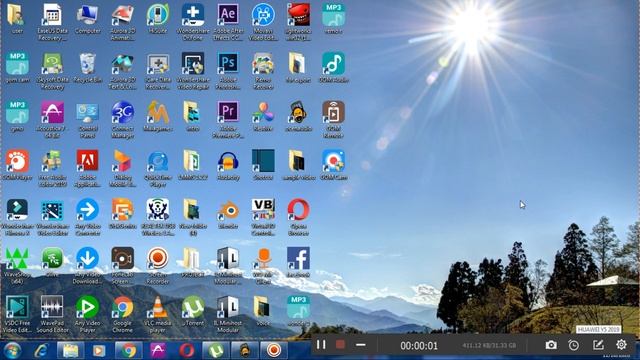This screenshot has width=640, height=360.
Task: Take a screenshot with the camera icon
Action: click(x=551, y=345)
